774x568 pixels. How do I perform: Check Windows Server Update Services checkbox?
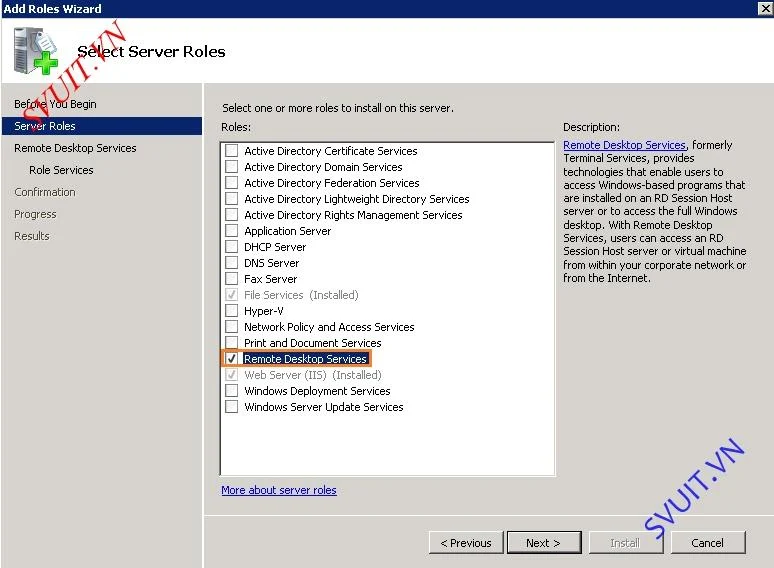click(232, 407)
